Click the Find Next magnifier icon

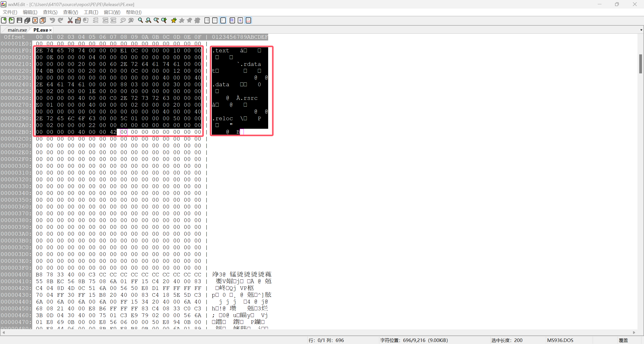coord(148,20)
